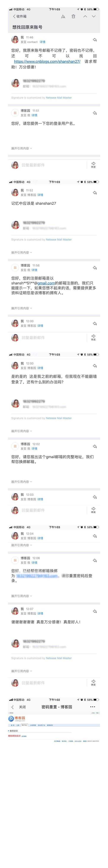This screenshot has height=868, width=108.
Task: Tap the three-dot more icon on 密码重置 page
Action: [x=92, y=707]
